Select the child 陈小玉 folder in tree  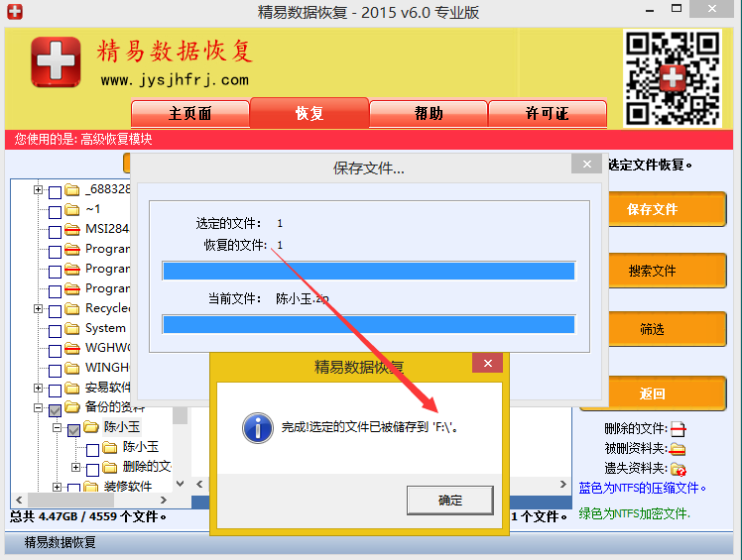point(141,447)
